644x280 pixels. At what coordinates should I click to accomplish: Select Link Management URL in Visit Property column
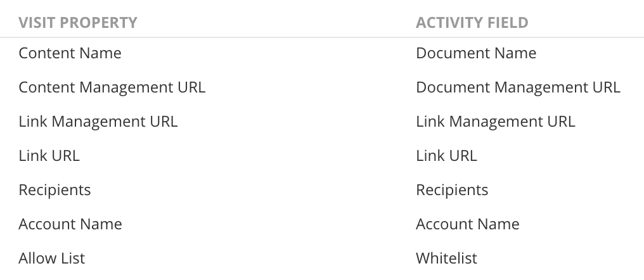point(98,122)
